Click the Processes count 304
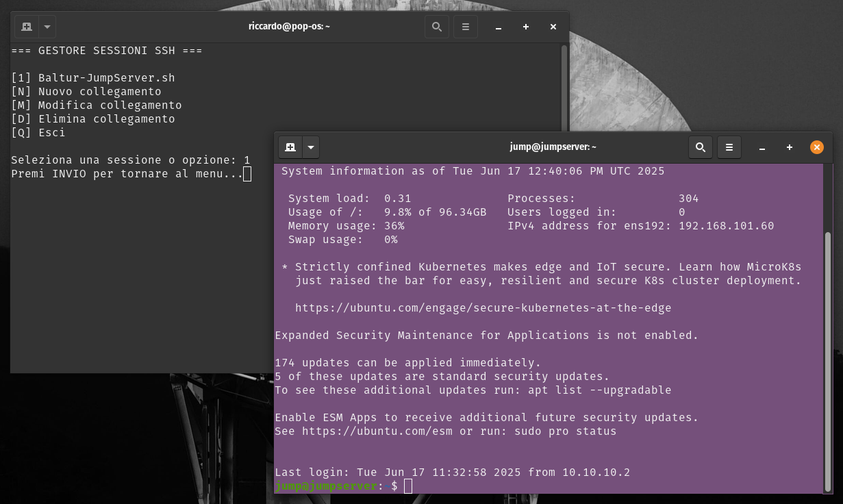 pyautogui.click(x=689, y=199)
